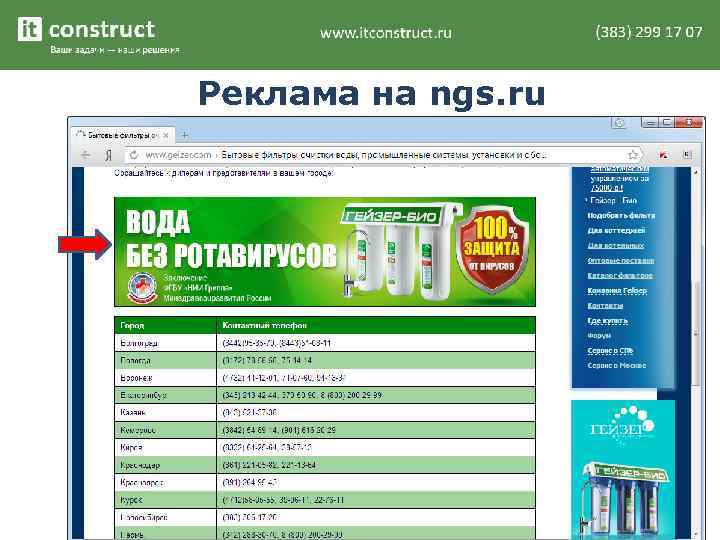720x540 pixels.
Task: Click the Краснодар city cell
Action: click(x=165, y=465)
